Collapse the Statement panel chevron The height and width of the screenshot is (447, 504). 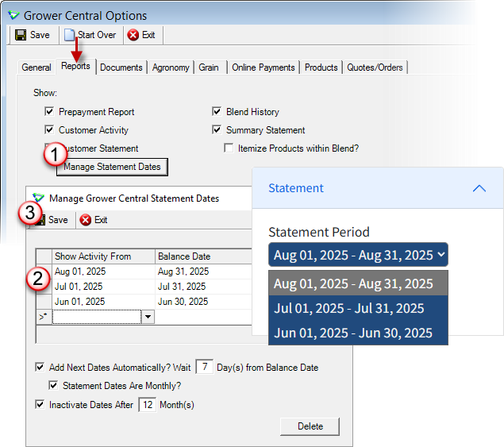click(x=479, y=188)
